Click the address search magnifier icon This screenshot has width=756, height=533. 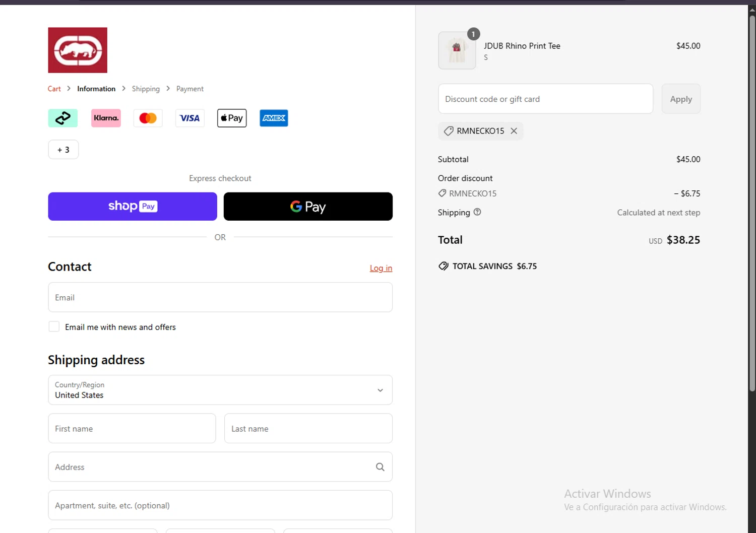click(x=380, y=467)
